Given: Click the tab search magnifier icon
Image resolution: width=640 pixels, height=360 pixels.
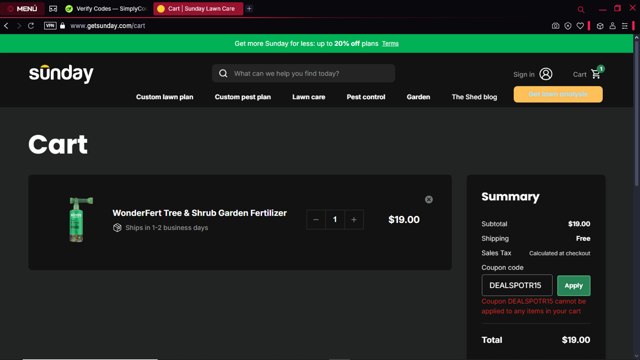Looking at the screenshot, I should [x=581, y=9].
